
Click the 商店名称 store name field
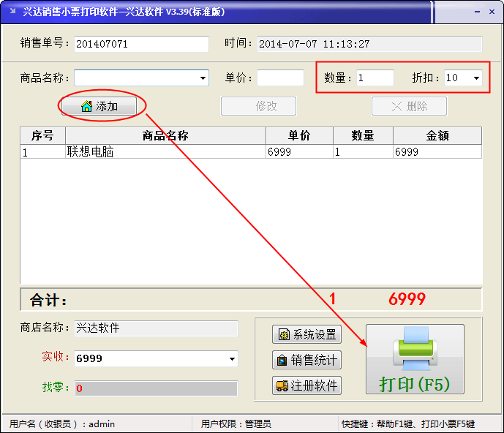tap(157, 328)
